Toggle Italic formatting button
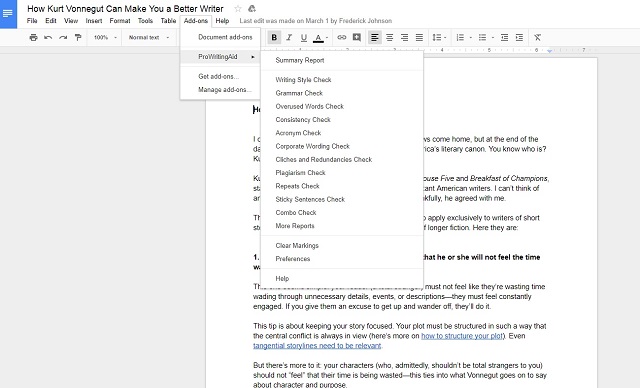This screenshot has height=388, width=640. (x=289, y=38)
